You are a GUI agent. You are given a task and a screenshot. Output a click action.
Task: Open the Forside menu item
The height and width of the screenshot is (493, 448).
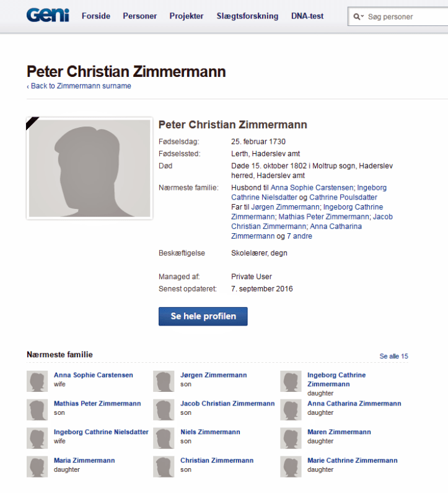(x=96, y=16)
